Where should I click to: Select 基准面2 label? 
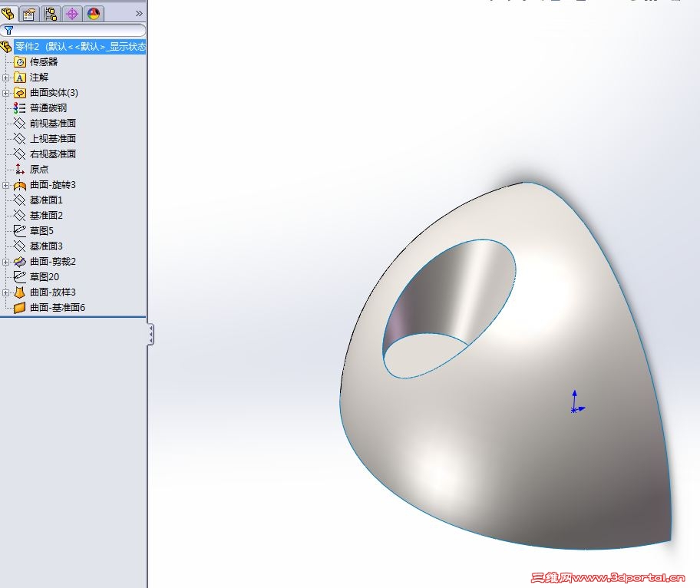point(46,216)
